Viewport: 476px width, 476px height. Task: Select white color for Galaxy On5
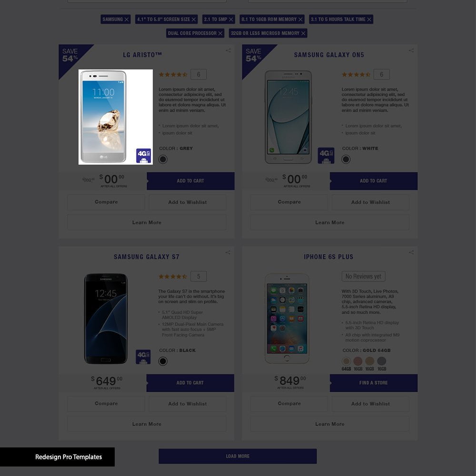[346, 159]
